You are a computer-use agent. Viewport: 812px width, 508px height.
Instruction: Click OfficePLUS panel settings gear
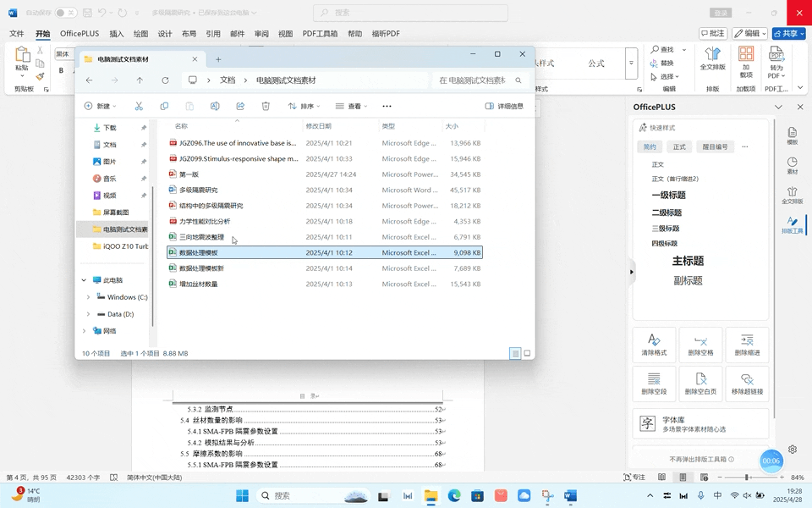tap(793, 450)
